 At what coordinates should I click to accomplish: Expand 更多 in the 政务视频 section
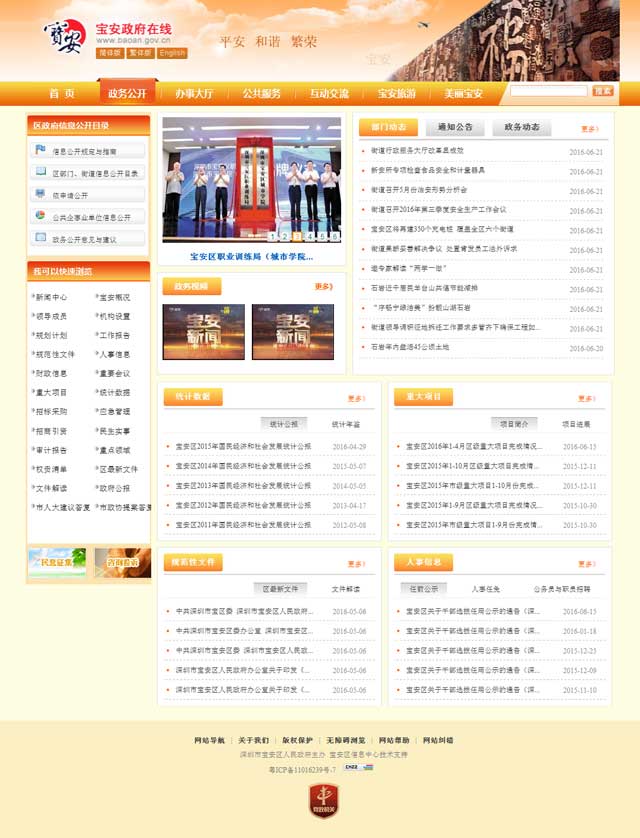click(323, 287)
